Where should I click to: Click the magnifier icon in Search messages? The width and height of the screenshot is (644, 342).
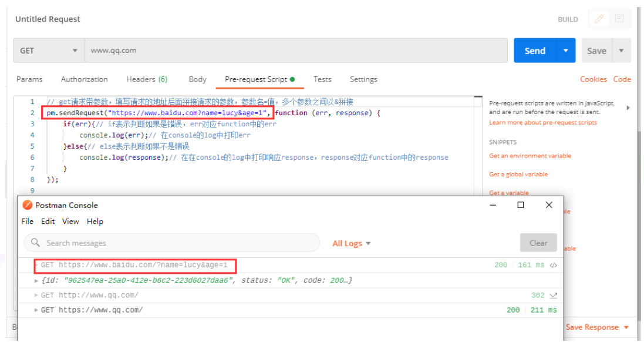[36, 243]
